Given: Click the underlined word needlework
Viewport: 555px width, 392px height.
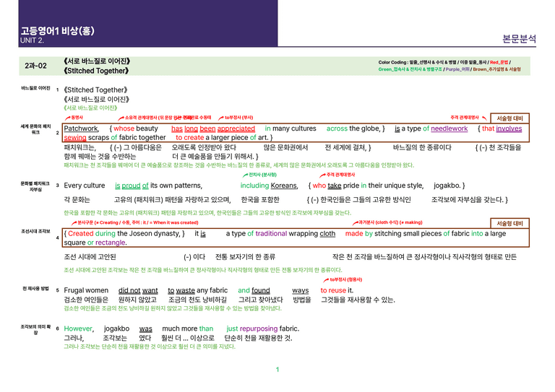Looking at the screenshot, I should point(449,129).
